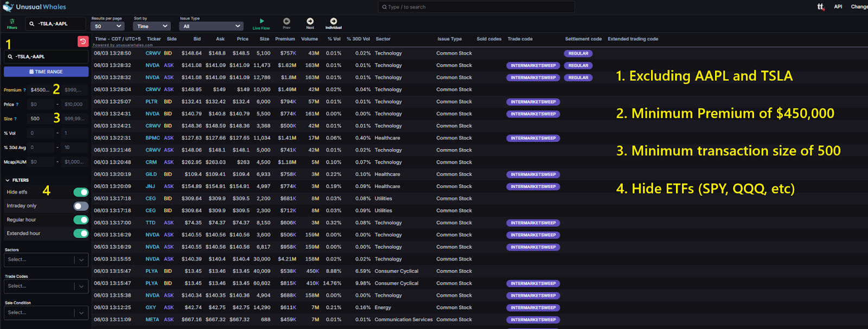Open the Sort by Time dropdown
The image size is (868, 329).
pyautogui.click(x=151, y=26)
